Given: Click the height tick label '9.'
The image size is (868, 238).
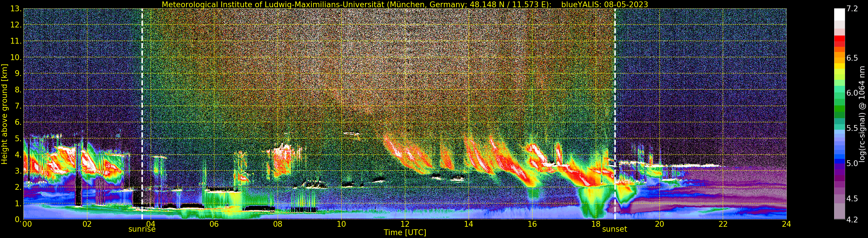Looking at the screenshot, I should (18, 73).
